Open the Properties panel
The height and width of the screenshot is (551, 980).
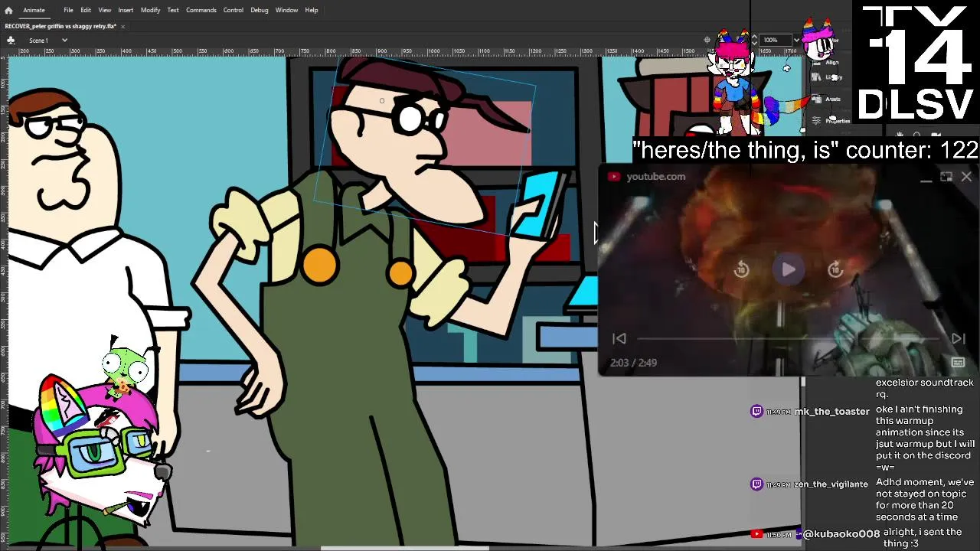[832, 120]
